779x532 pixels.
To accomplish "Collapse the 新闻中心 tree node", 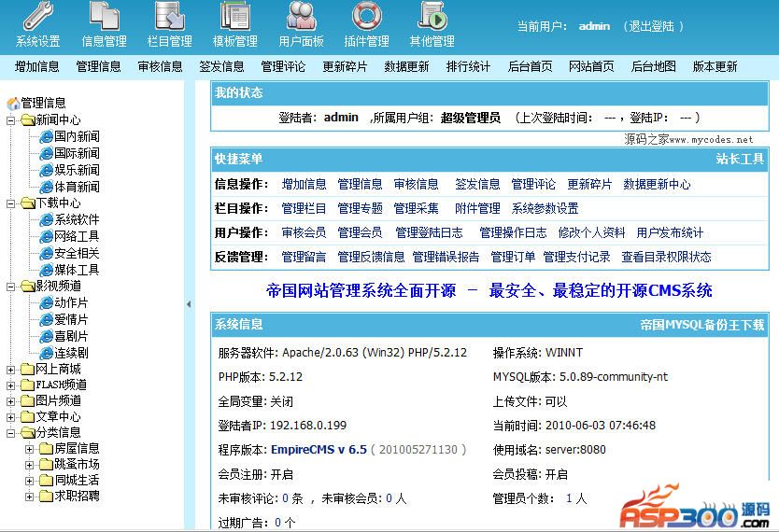I will pos(10,120).
